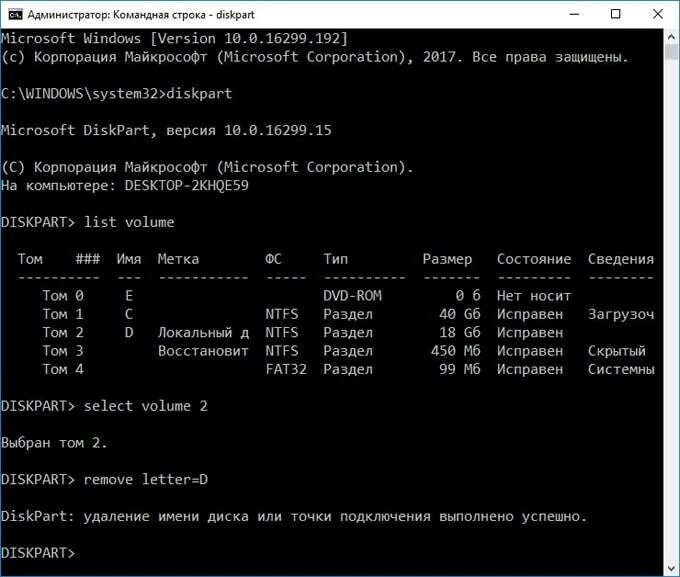Click the 'Том 4' row label
Image resolution: width=680 pixels, height=577 pixels.
pyautogui.click(x=63, y=369)
